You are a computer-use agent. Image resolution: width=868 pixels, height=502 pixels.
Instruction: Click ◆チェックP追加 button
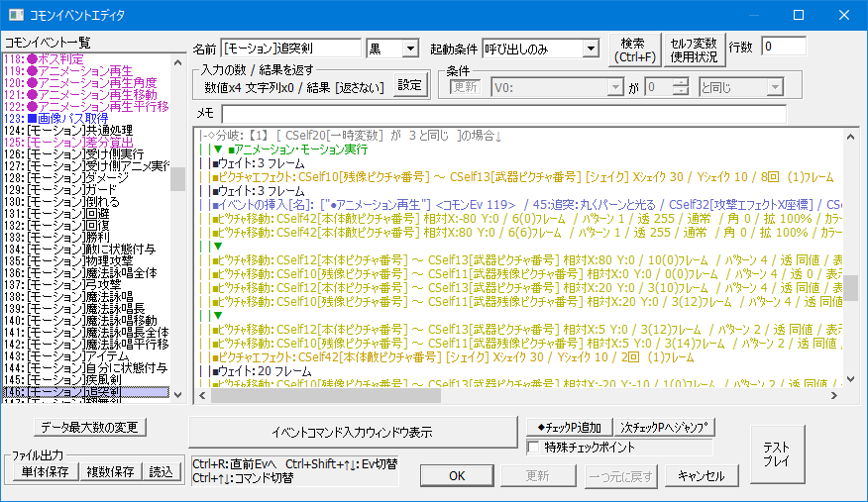click(x=569, y=428)
